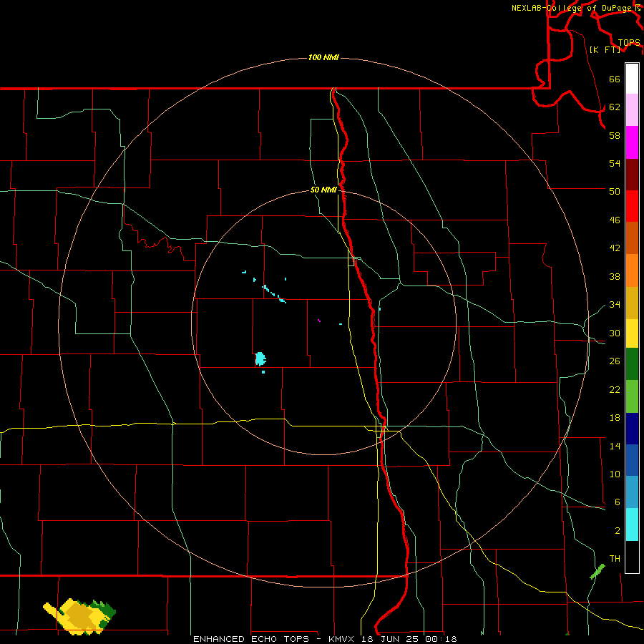The image size is (644, 644).
Task: Click the '38' legend value
Action: pos(615,276)
